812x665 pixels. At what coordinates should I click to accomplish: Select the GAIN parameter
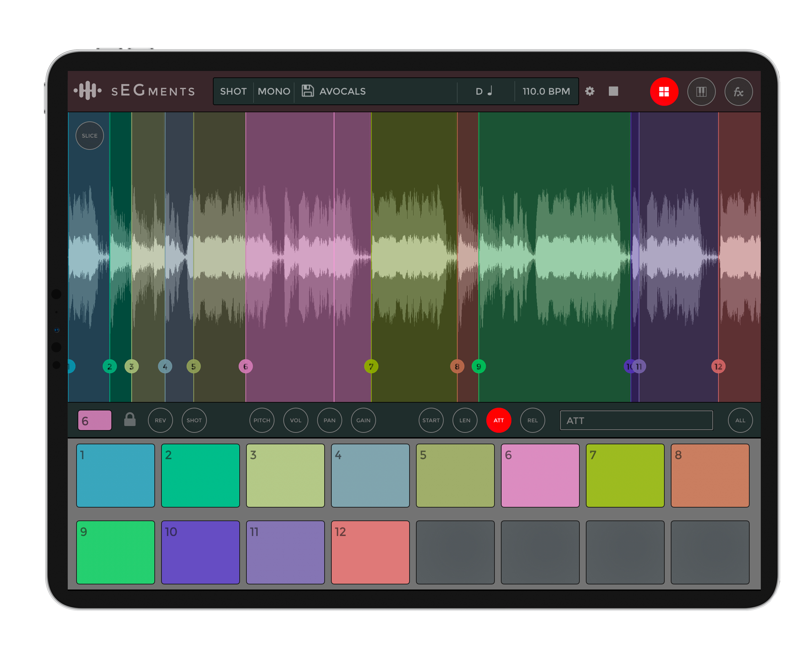[x=363, y=420]
